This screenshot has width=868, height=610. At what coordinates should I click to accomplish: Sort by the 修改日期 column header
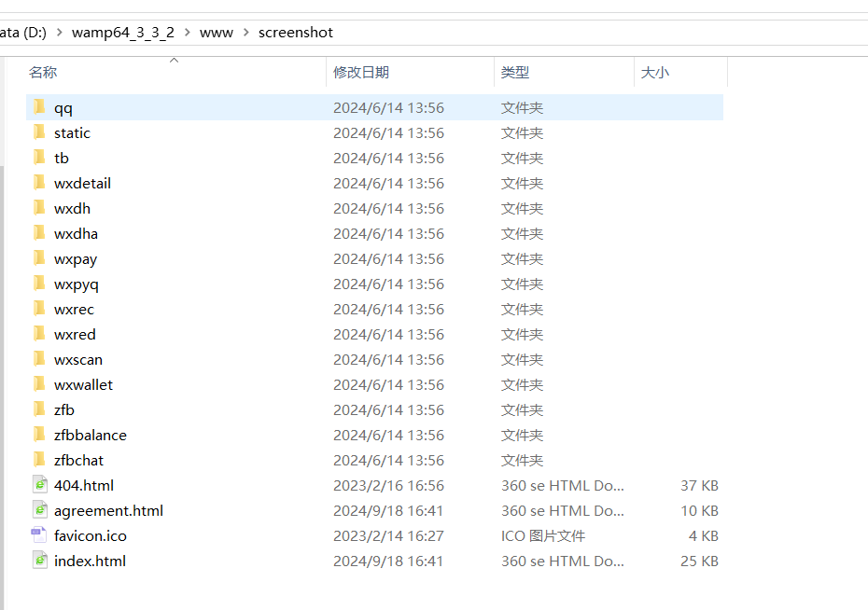pos(361,72)
